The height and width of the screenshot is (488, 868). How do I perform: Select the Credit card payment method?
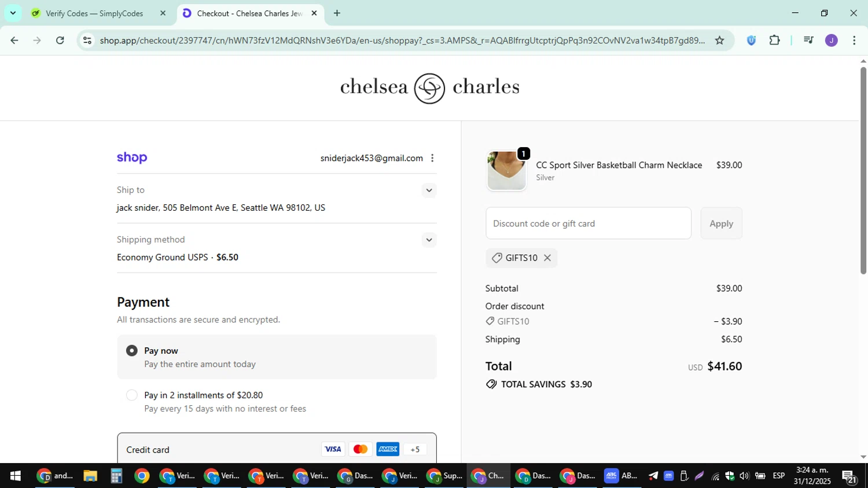tap(277, 449)
